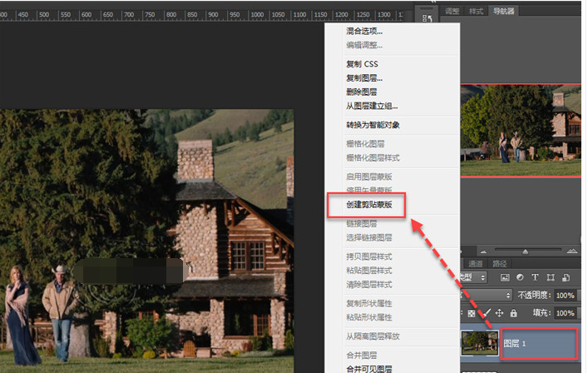
Task: Select the 导航器 tab
Action: coord(504,11)
